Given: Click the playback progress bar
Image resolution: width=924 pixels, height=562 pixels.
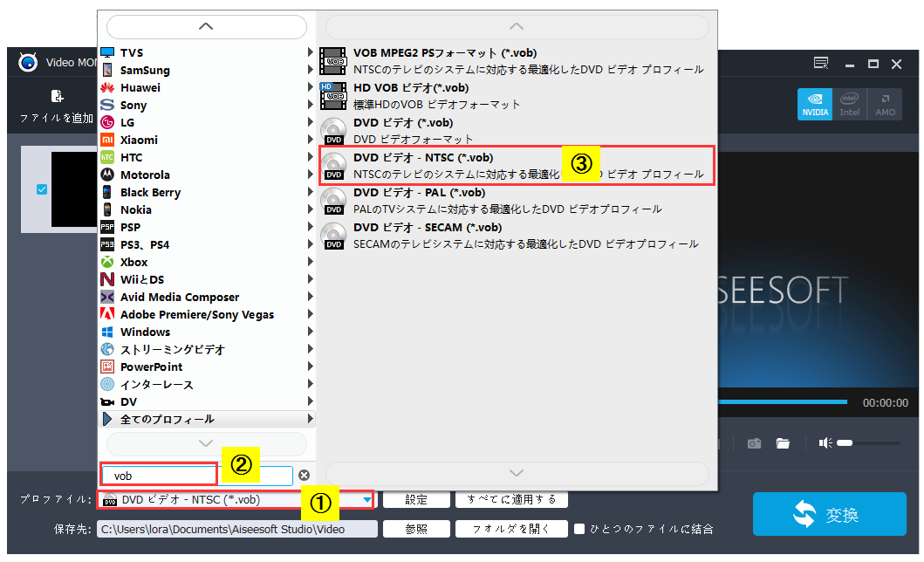Looking at the screenshot, I should pos(782,401).
